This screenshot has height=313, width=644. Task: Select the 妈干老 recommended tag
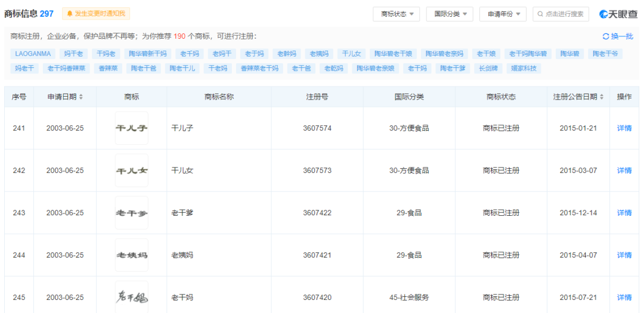(73, 54)
